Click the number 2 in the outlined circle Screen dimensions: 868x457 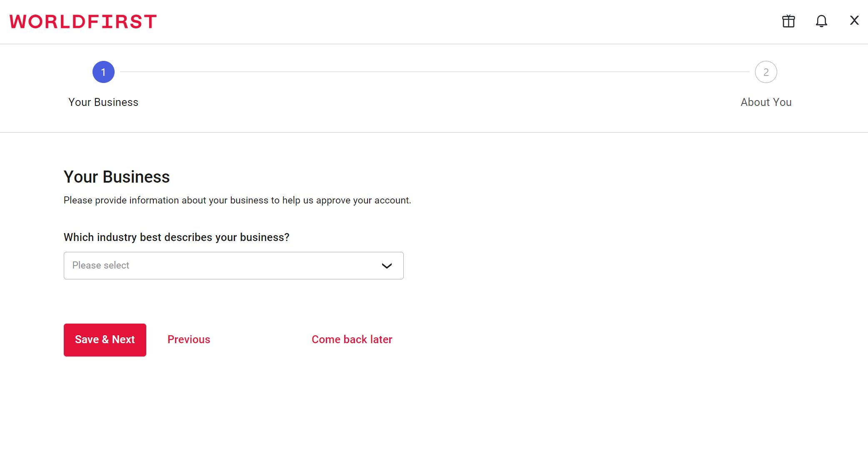[x=765, y=72]
